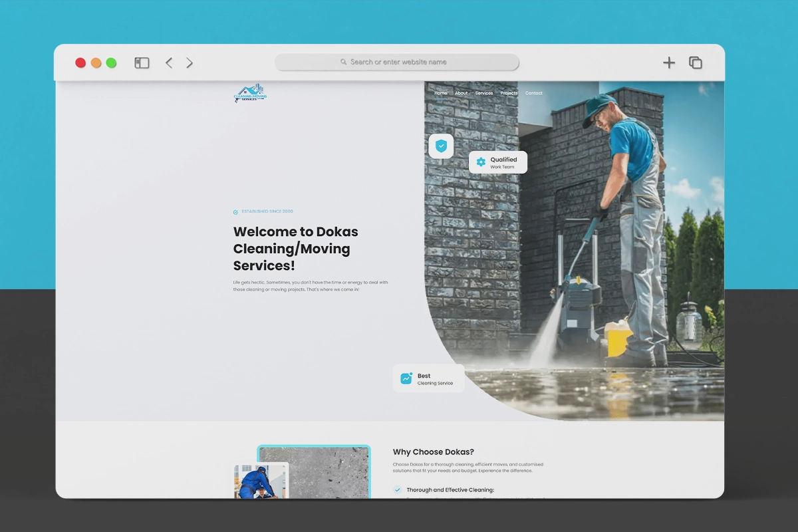Go back using the browser's left arrow
Screen dimensions: 798x532
(x=169, y=63)
